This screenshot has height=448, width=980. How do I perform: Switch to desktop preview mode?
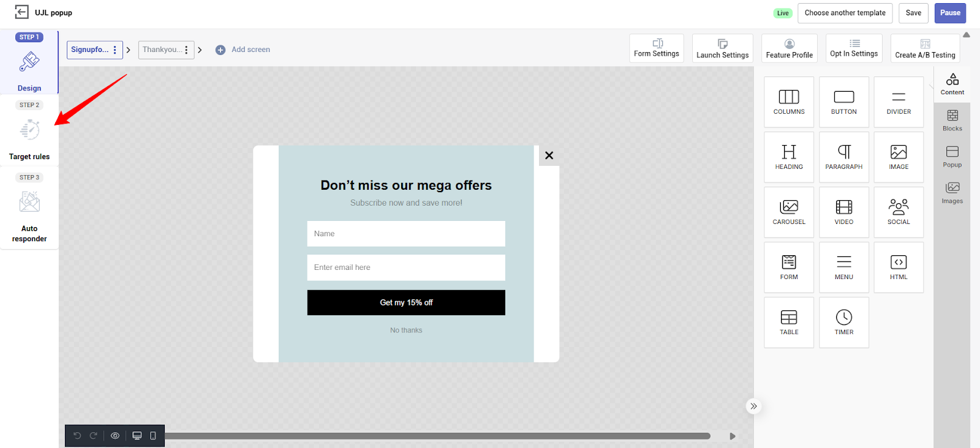137,436
